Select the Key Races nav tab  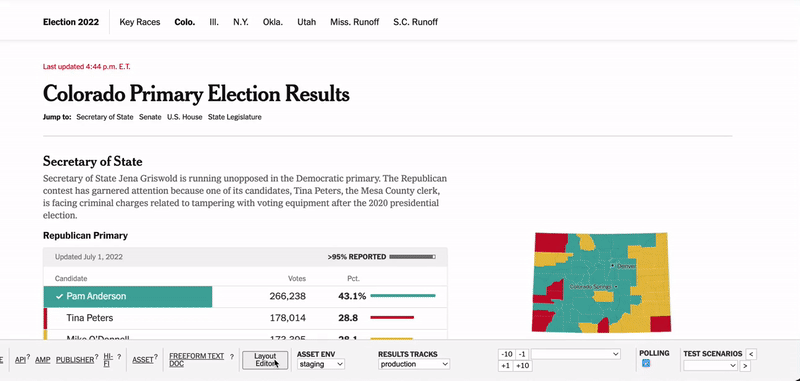[140, 22]
